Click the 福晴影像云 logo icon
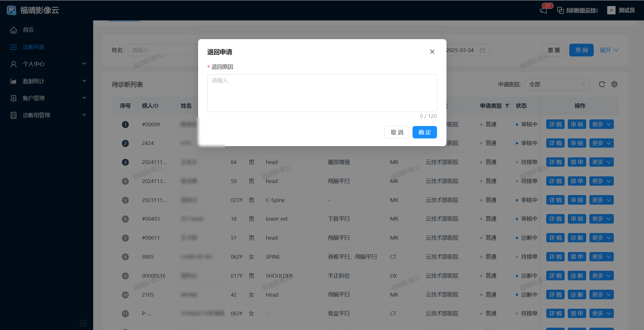Screen dimensions: 644x330 11,10
